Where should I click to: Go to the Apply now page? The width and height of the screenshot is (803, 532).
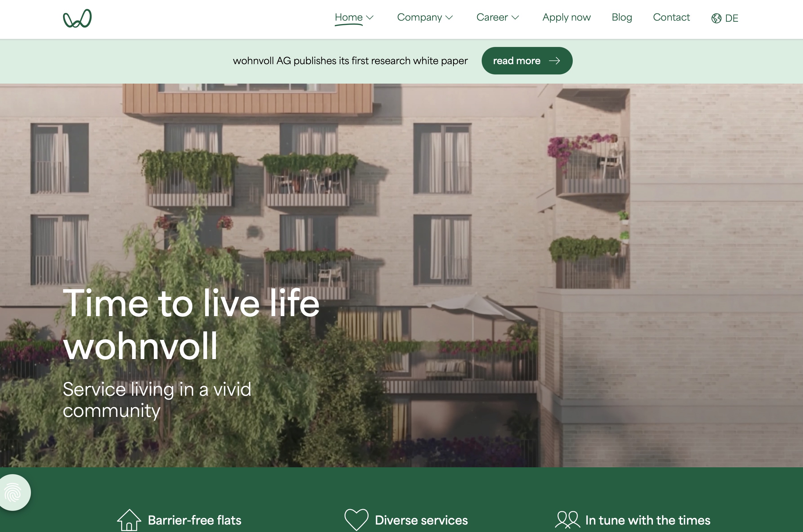click(x=566, y=18)
